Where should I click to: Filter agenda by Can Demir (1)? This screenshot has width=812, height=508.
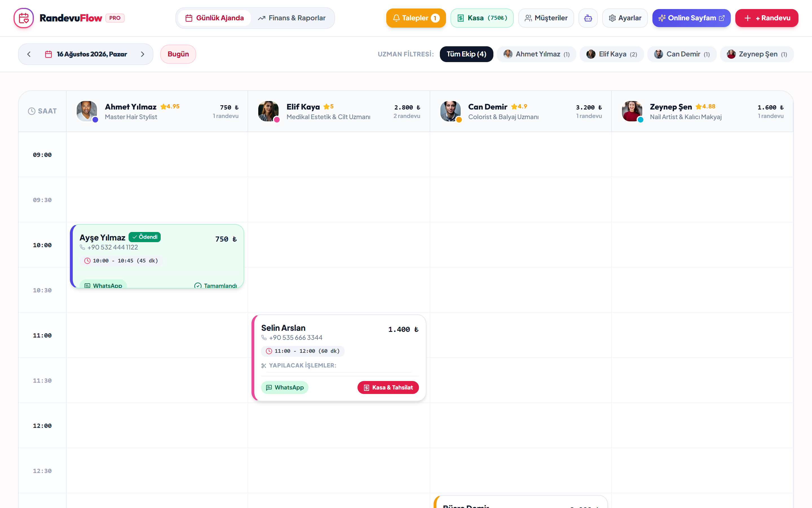(x=682, y=54)
